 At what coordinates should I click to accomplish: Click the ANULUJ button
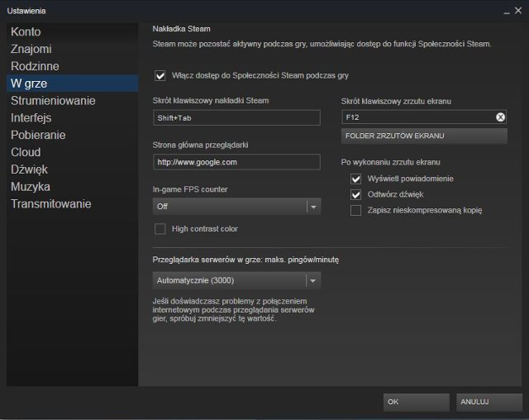[x=489, y=402]
